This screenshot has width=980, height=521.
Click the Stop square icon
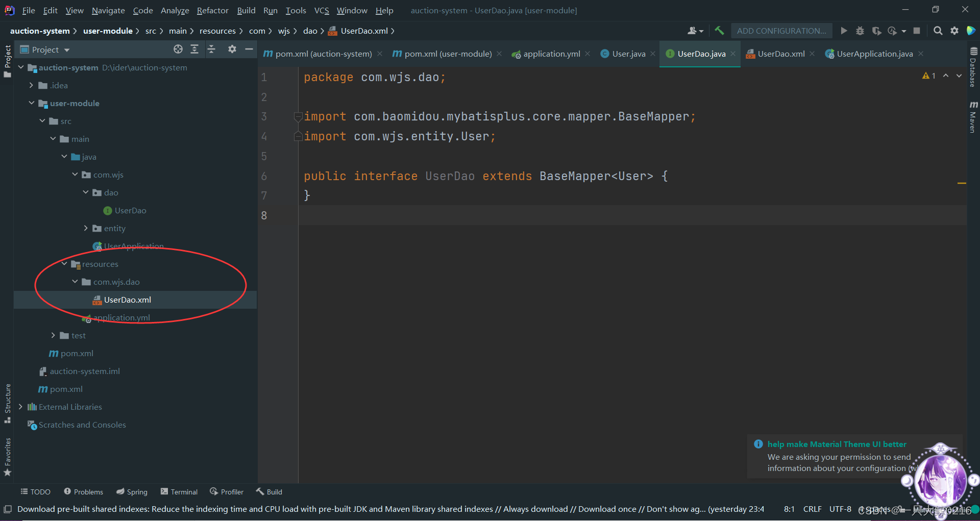point(917,31)
